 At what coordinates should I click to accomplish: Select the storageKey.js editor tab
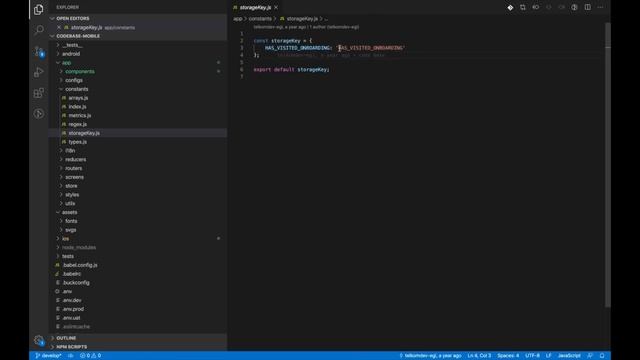point(256,7)
